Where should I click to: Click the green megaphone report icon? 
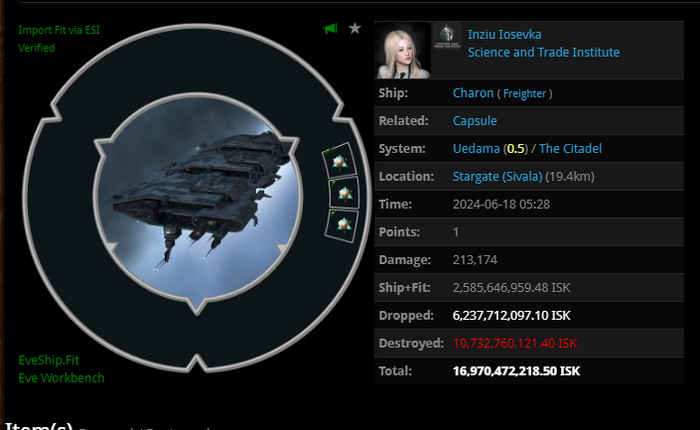pos(330,29)
